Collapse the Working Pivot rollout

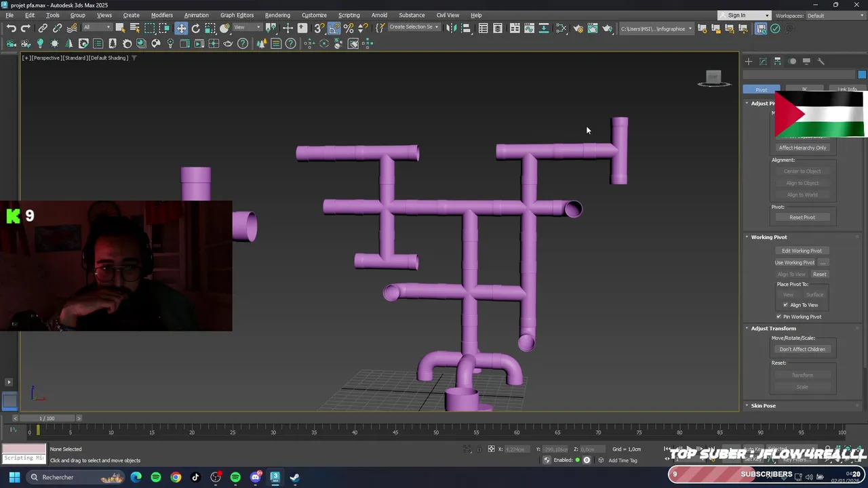click(x=769, y=237)
